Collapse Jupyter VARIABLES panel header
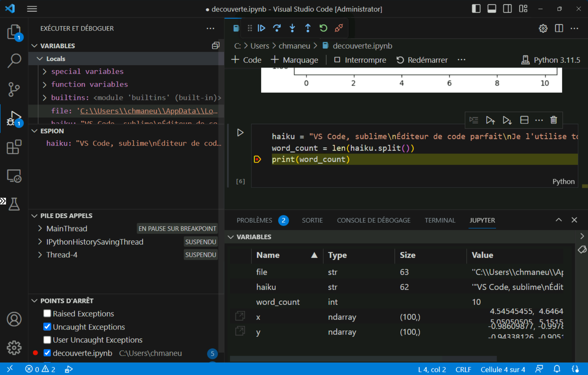Screen dimensions: 588x375 [x=231, y=237]
